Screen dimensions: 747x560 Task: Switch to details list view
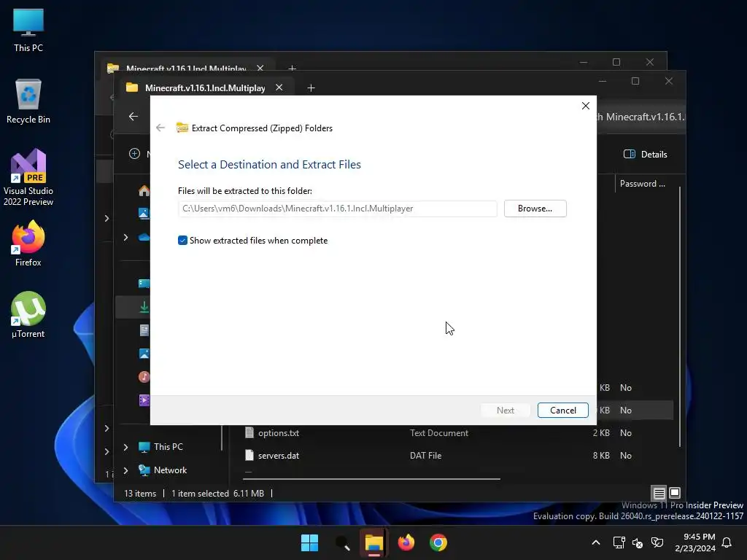(659, 493)
